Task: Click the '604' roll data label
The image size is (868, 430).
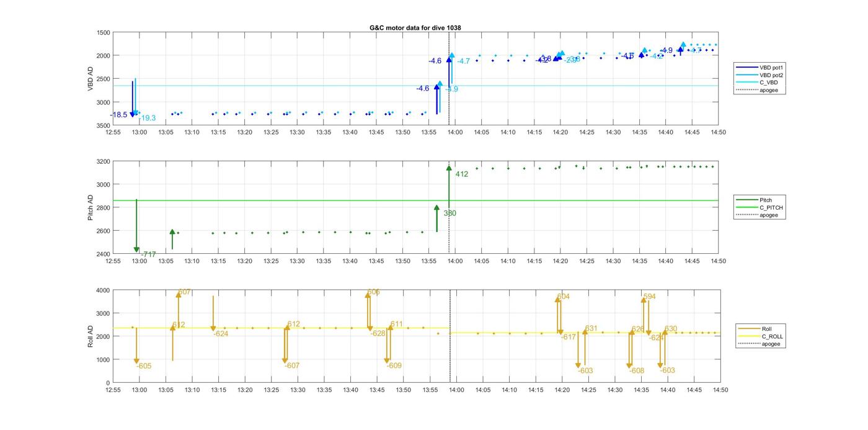Action: coord(564,297)
